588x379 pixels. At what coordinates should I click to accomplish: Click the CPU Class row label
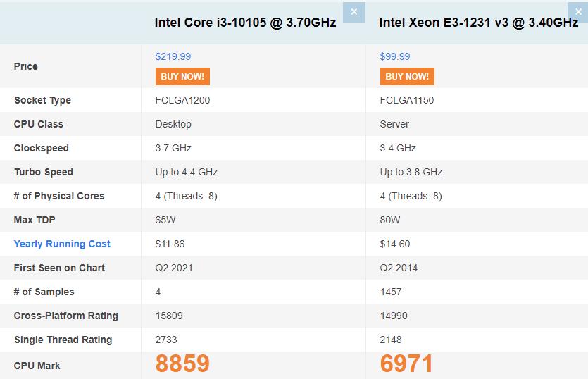click(x=39, y=124)
